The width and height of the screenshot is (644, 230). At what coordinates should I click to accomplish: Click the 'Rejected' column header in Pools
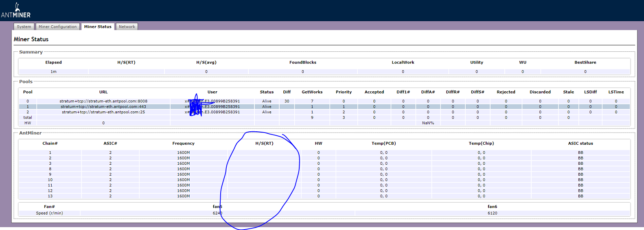click(x=506, y=92)
